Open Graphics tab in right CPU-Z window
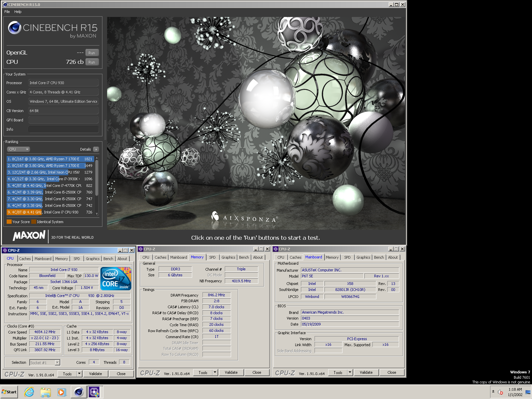The width and height of the screenshot is (532, 399). [363, 257]
